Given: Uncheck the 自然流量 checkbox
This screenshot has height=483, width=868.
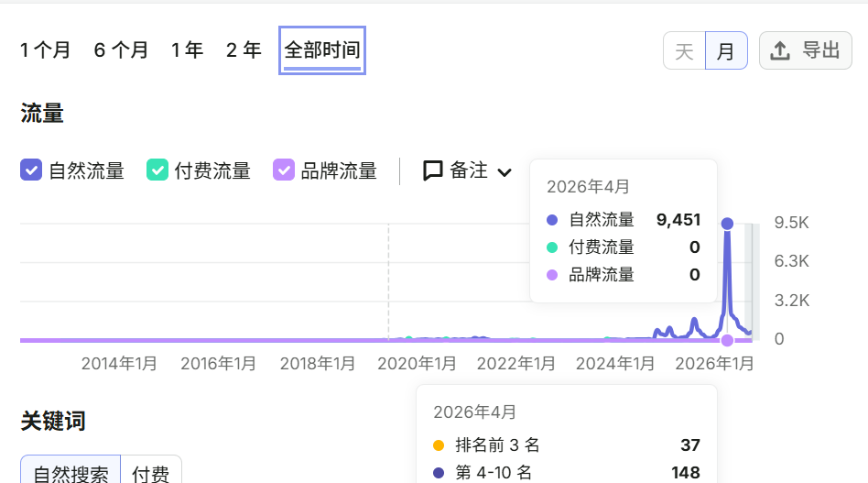Looking at the screenshot, I should pyautogui.click(x=31, y=170).
